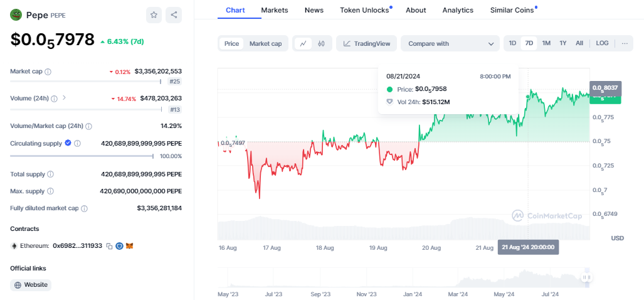This screenshot has width=644, height=300.
Task: Select the Price chart toggle
Action: click(x=231, y=43)
